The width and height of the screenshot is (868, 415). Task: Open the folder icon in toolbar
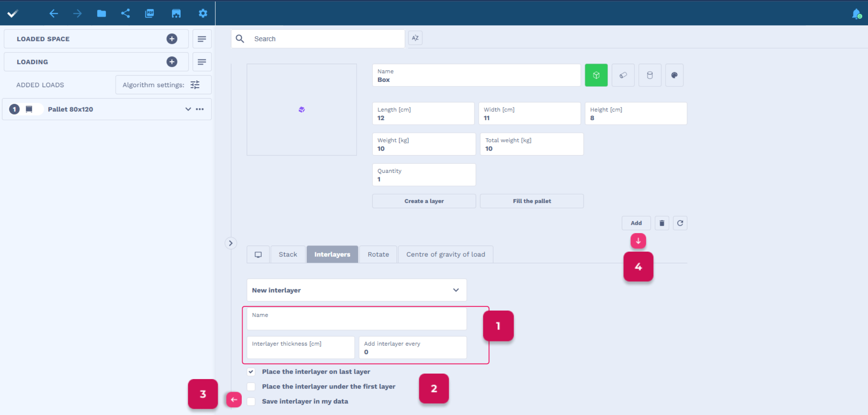(101, 14)
